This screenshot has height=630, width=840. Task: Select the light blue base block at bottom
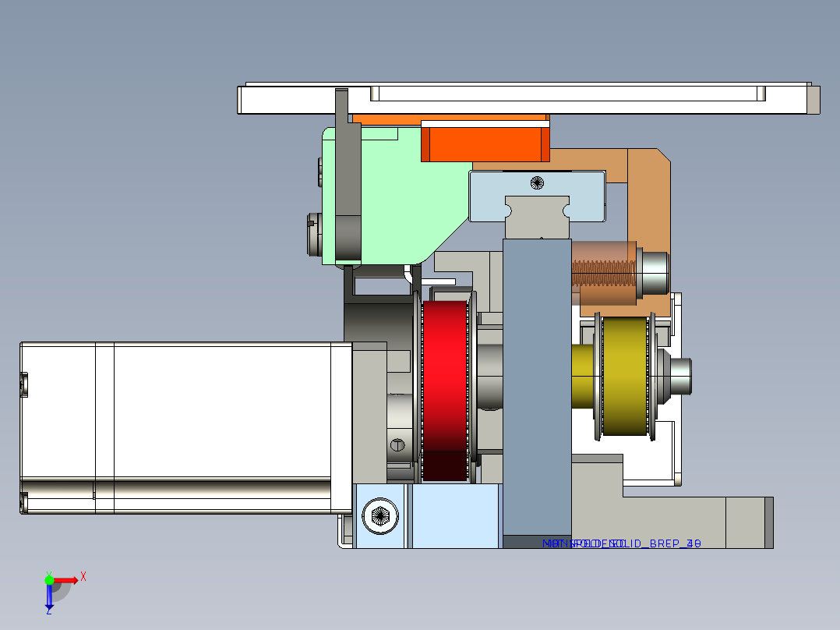[x=454, y=516]
